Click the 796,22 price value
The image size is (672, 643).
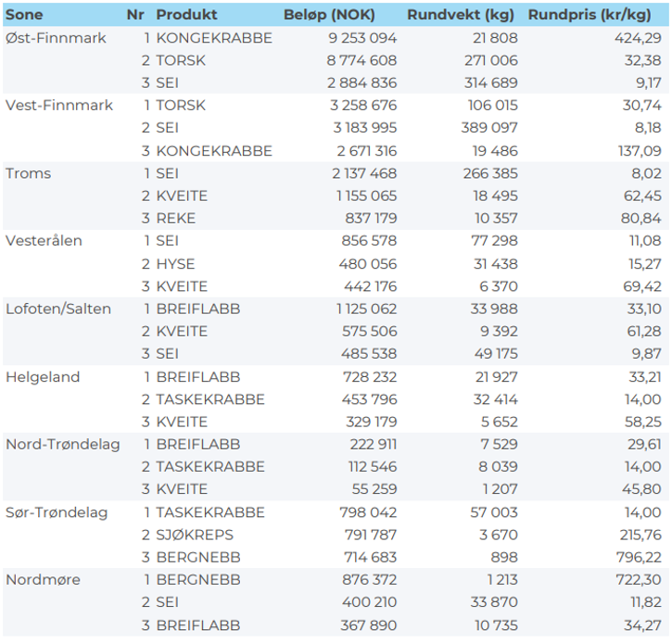coord(639,558)
